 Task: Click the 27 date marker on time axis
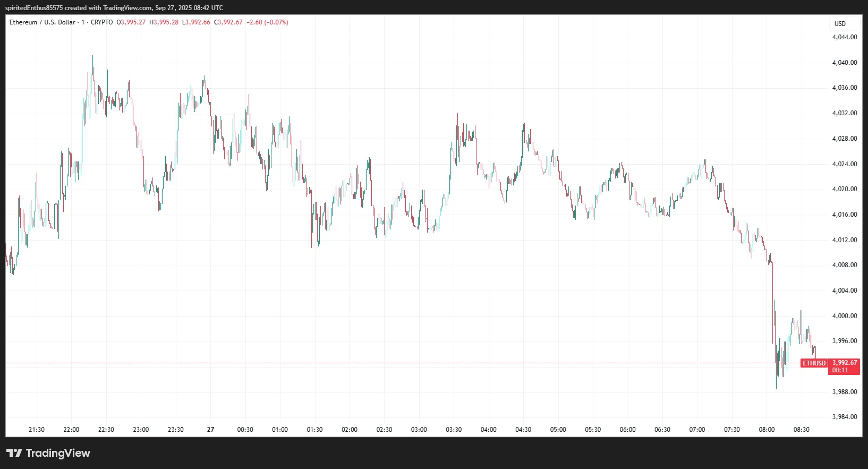tap(210, 430)
